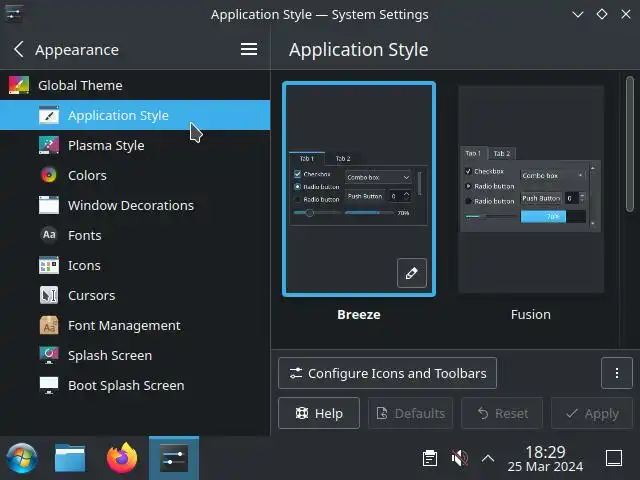Open the hamburger menu in the sidebar header
This screenshot has width=640, height=480.
click(249, 49)
